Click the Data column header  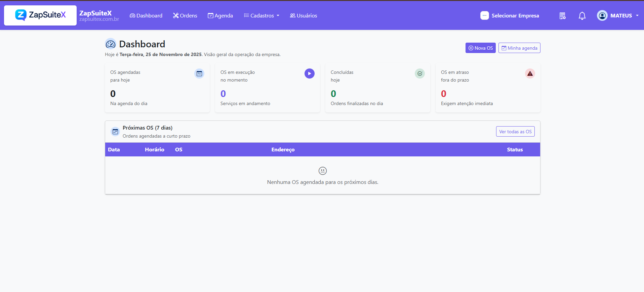114,150
